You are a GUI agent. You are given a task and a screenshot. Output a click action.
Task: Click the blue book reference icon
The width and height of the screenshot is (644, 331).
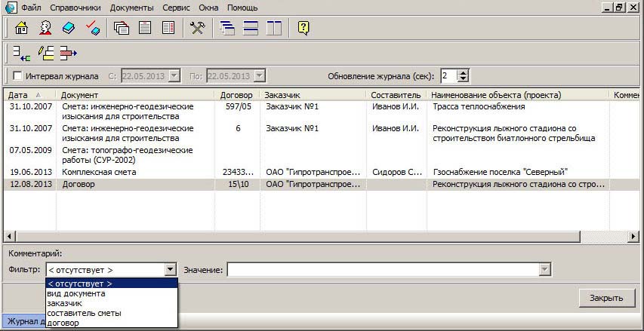pos(69,28)
